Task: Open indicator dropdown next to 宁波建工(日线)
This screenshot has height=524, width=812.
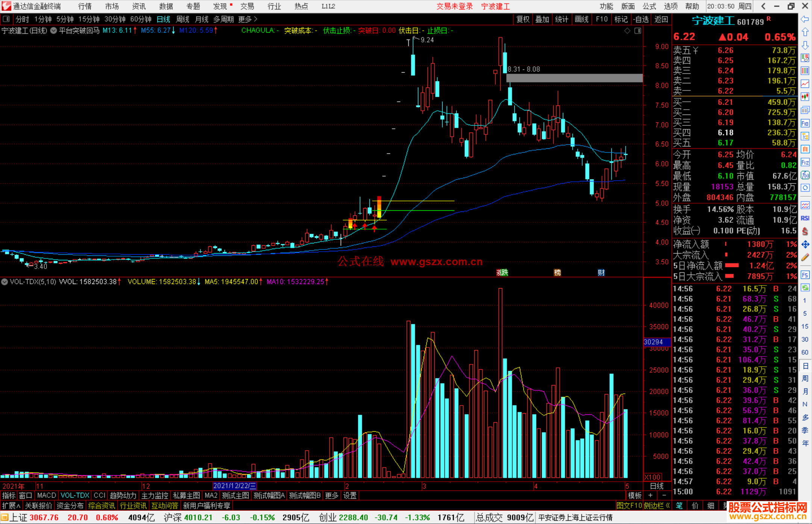Action: pyautogui.click(x=53, y=31)
